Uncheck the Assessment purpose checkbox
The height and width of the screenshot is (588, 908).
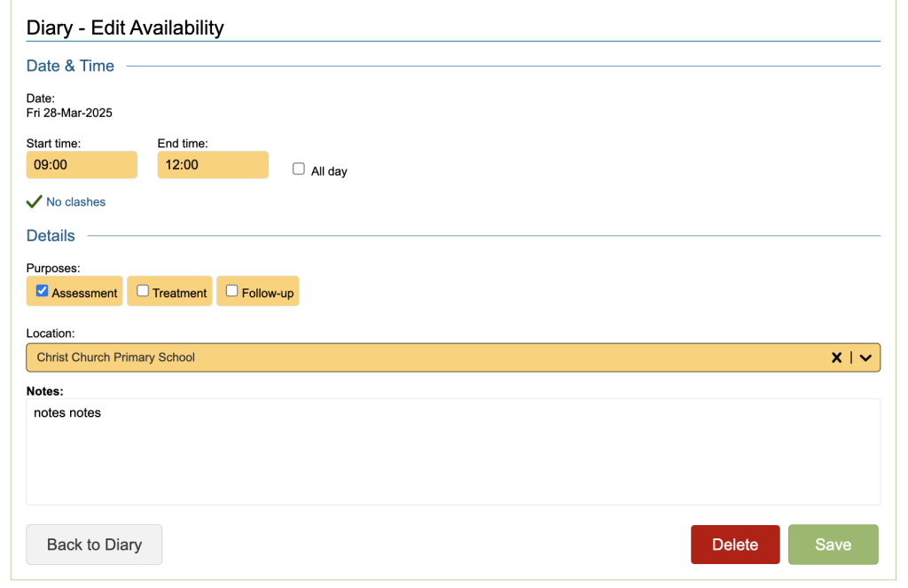coord(43,291)
